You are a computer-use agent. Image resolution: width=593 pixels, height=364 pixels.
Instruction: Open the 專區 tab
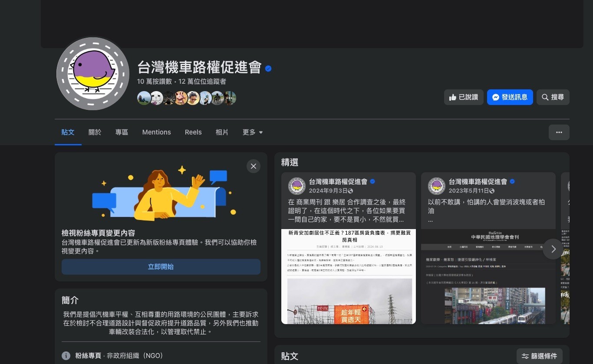122,132
